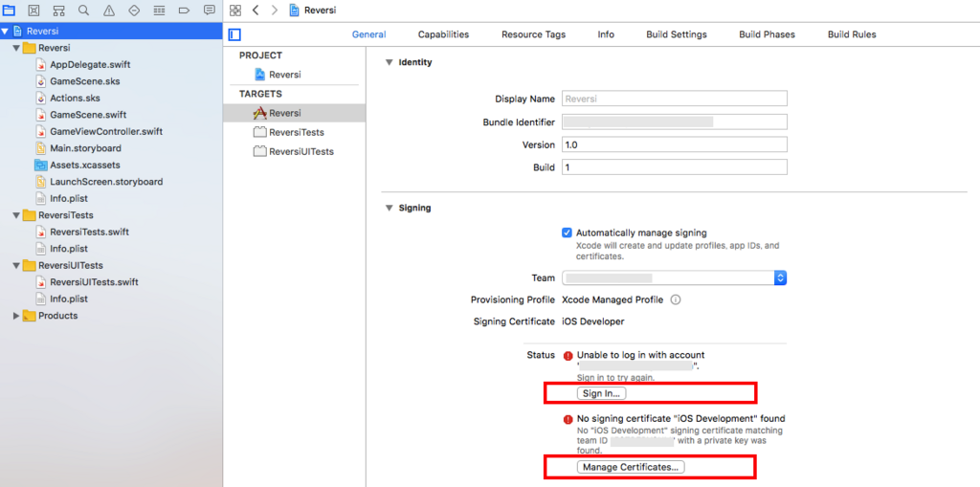Go forward with the right arrow

coord(275,10)
